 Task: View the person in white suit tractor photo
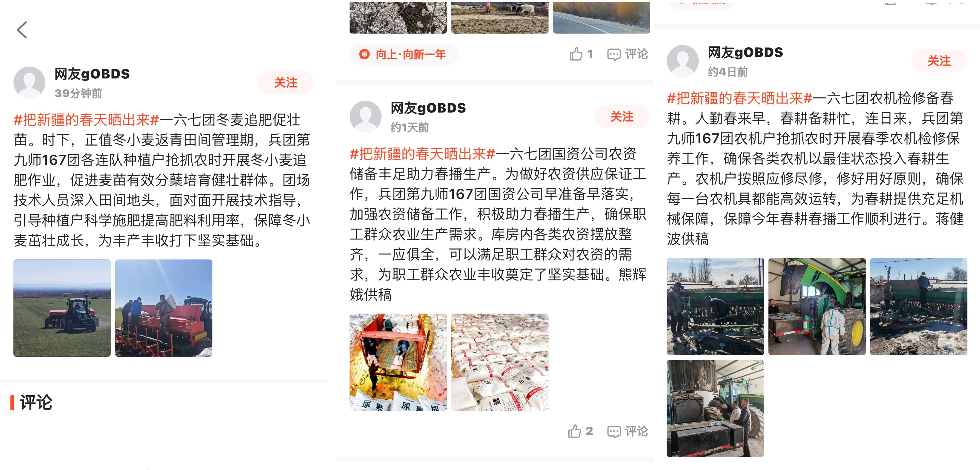(817, 306)
